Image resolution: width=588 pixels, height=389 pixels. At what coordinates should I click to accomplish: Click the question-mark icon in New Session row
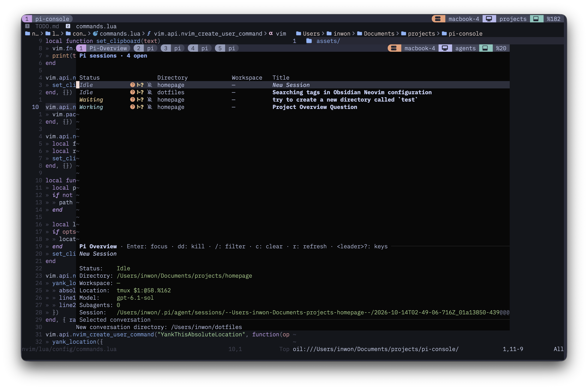[133, 85]
